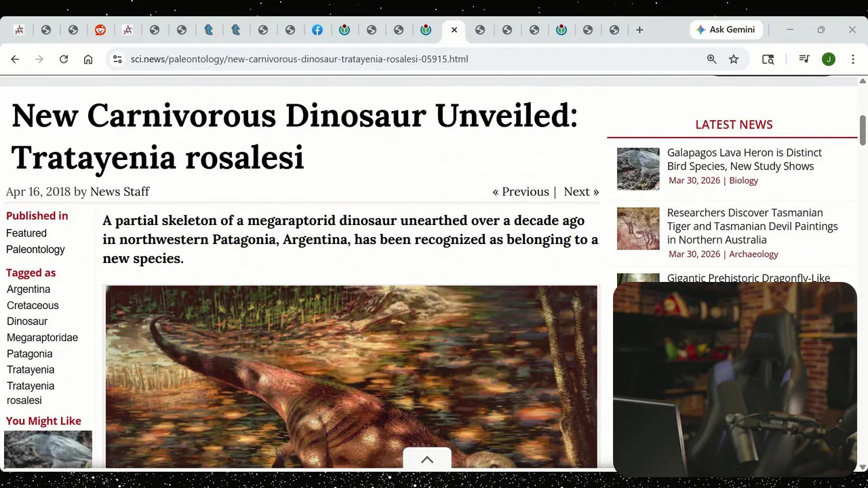This screenshot has height=488, width=868.
Task: Open the Featured category link
Action: pos(26,233)
